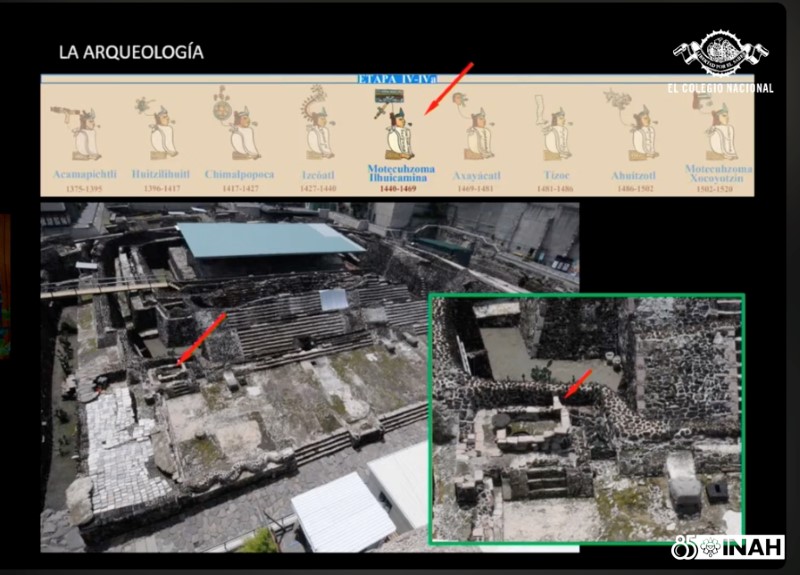Image resolution: width=800 pixels, height=575 pixels.
Task: Click the Motecuhzoma Xocoyotzin figure
Action: coord(718,130)
